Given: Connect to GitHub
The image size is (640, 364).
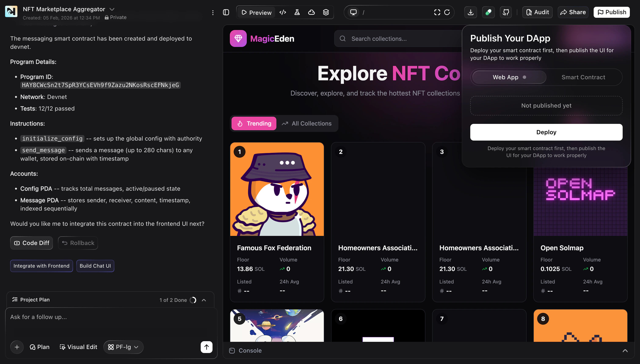Looking at the screenshot, I should point(506,12).
